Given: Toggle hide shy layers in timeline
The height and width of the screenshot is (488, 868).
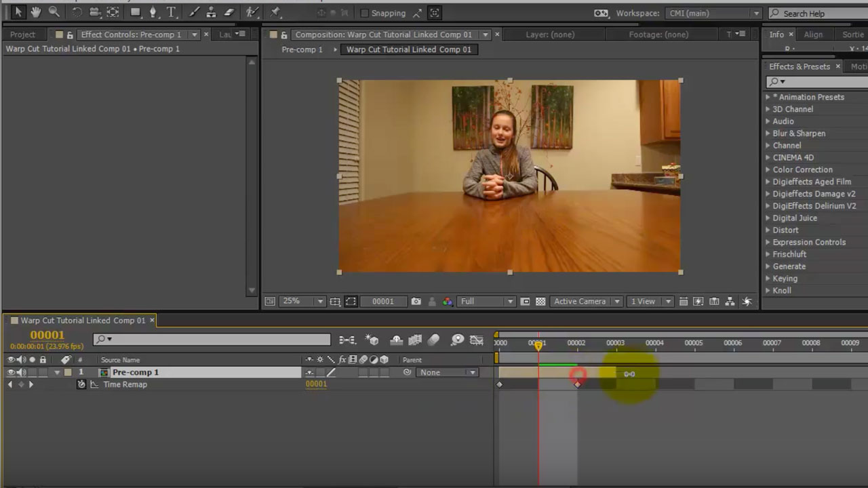Looking at the screenshot, I should click(x=397, y=340).
